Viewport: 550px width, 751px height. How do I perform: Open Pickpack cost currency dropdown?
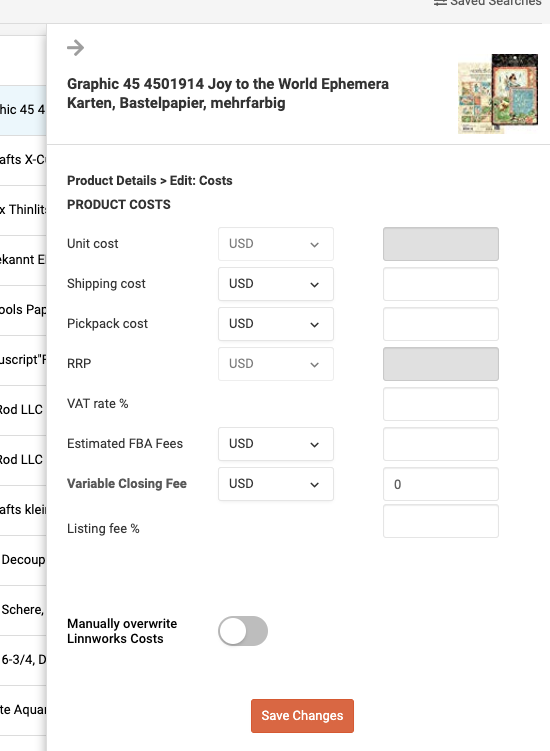pyautogui.click(x=276, y=324)
